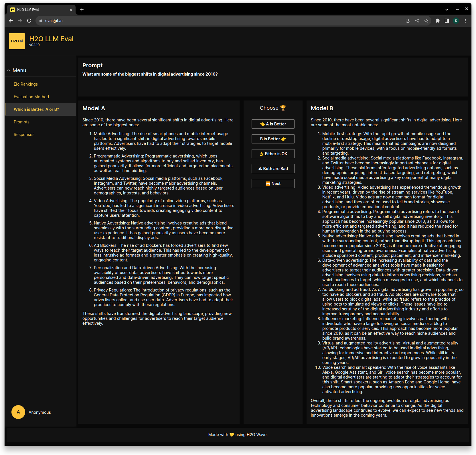Viewport: 476px width, 455px height.
Task: Click the Anonymous user avatar
Action: [x=18, y=412]
